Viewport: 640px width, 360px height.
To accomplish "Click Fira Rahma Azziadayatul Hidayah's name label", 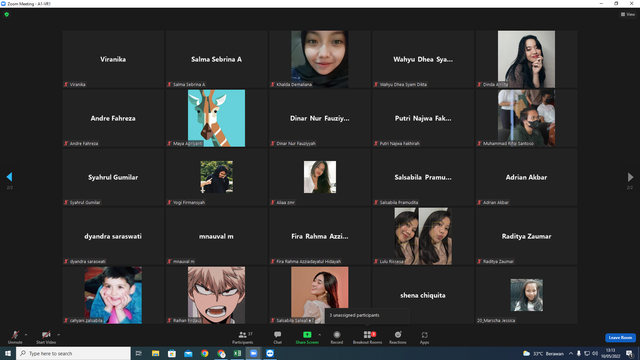I will click(308, 262).
